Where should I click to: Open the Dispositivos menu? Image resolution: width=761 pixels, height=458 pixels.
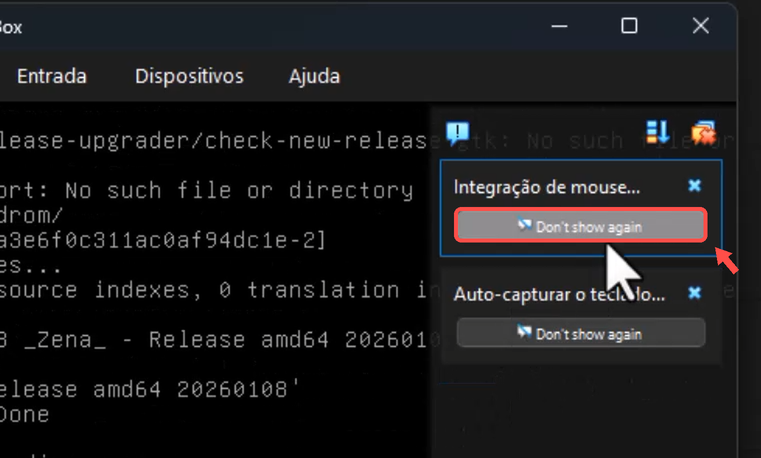pyautogui.click(x=189, y=76)
